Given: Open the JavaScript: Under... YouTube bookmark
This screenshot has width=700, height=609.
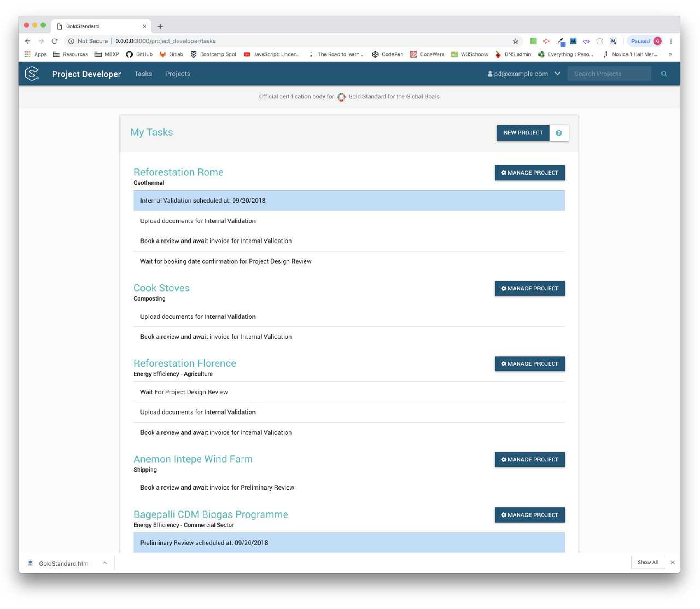Looking at the screenshot, I should pyautogui.click(x=272, y=54).
